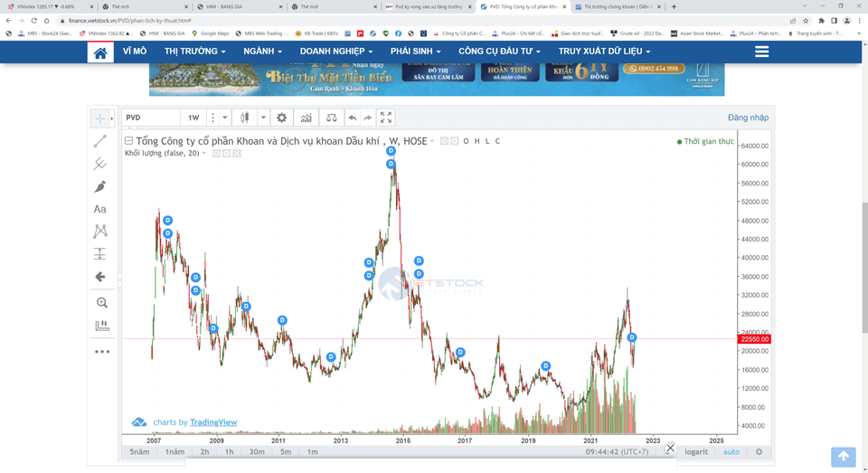Activate the zoom-in magnifier tool
The width and height of the screenshot is (868, 473).
102,302
